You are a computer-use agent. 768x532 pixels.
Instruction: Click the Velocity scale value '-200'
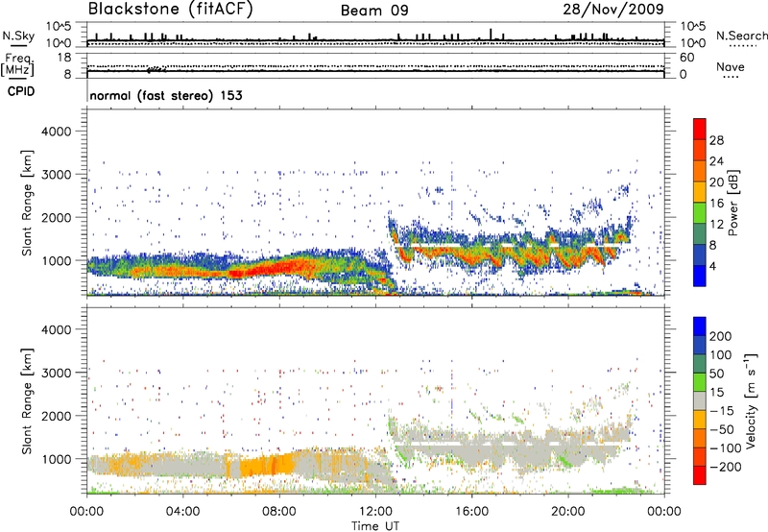click(x=725, y=467)
